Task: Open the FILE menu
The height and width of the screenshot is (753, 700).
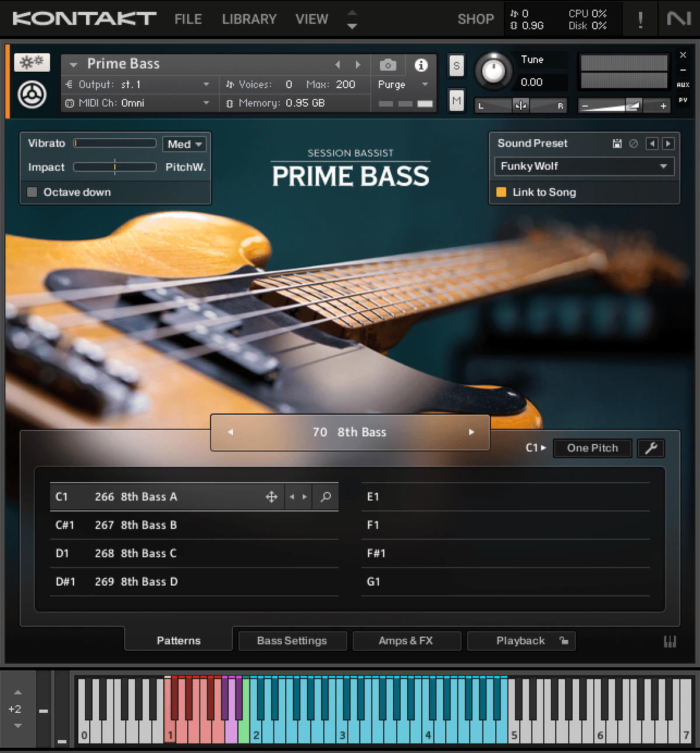Action: point(188,19)
